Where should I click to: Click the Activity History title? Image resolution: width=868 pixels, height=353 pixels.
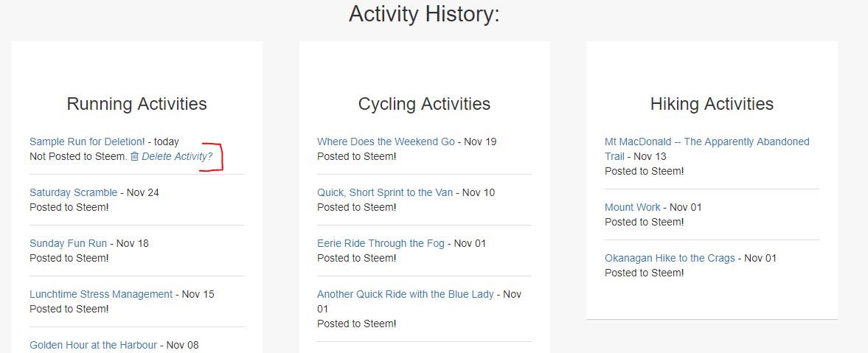pos(424,14)
